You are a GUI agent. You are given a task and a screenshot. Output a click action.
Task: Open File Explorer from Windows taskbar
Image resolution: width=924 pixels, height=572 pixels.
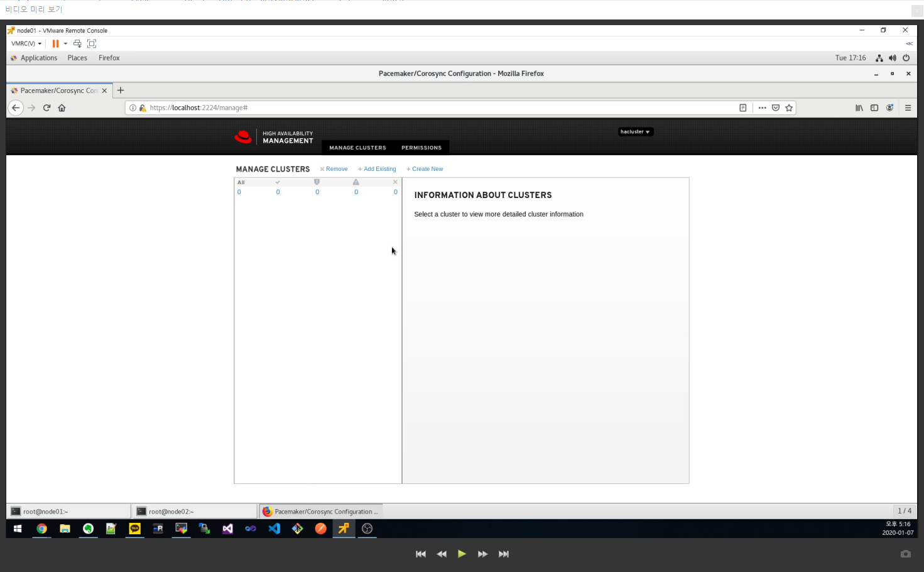(x=65, y=529)
